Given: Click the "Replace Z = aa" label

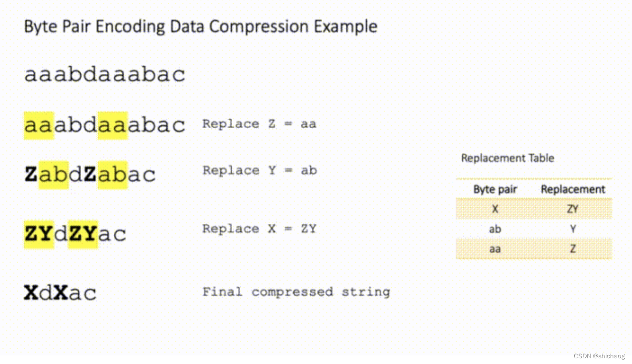Looking at the screenshot, I should tap(259, 124).
